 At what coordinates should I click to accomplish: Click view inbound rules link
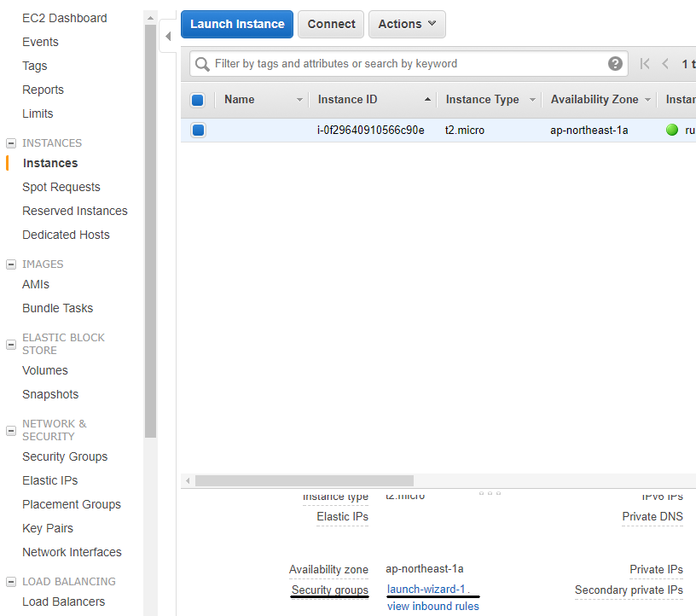click(433, 607)
